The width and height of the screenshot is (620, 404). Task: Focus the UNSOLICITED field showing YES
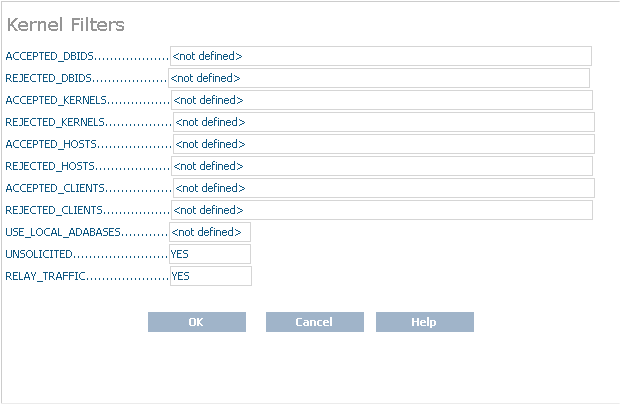(x=210, y=254)
